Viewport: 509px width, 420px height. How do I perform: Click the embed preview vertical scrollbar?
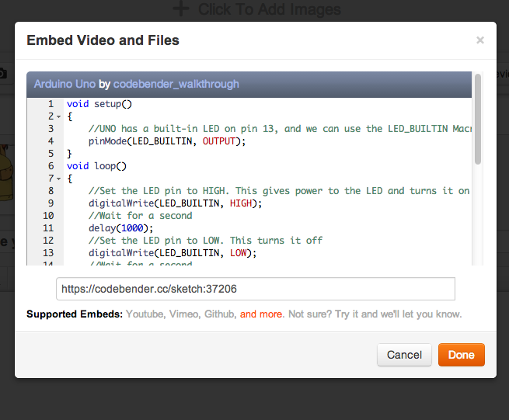(x=477, y=120)
